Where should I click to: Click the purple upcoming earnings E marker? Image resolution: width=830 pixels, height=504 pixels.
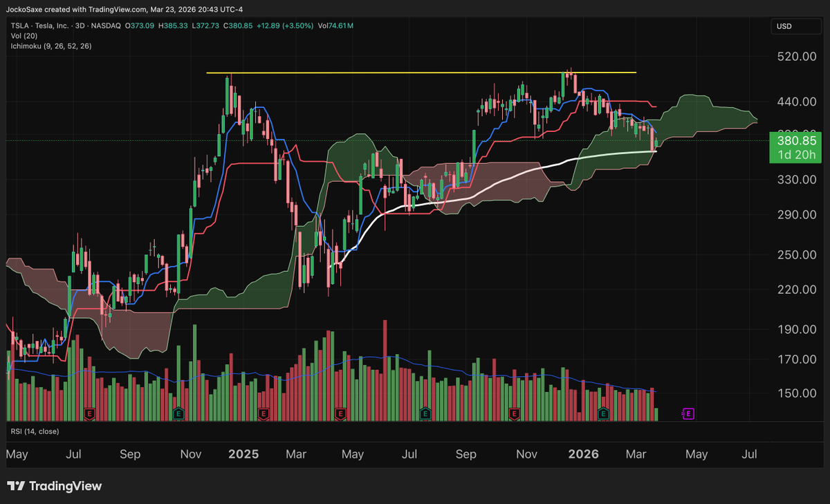pos(688,414)
